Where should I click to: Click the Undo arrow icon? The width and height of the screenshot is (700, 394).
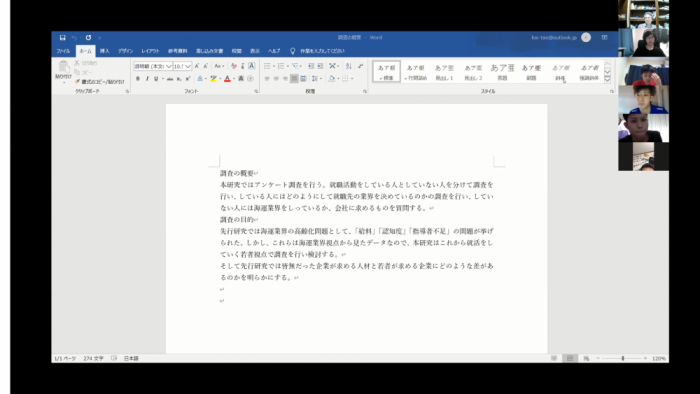coord(74,38)
